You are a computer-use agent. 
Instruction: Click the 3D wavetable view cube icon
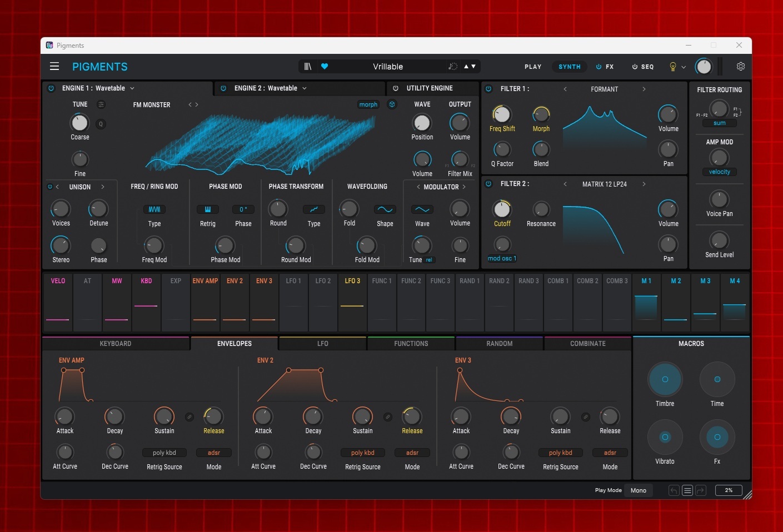[x=392, y=104]
